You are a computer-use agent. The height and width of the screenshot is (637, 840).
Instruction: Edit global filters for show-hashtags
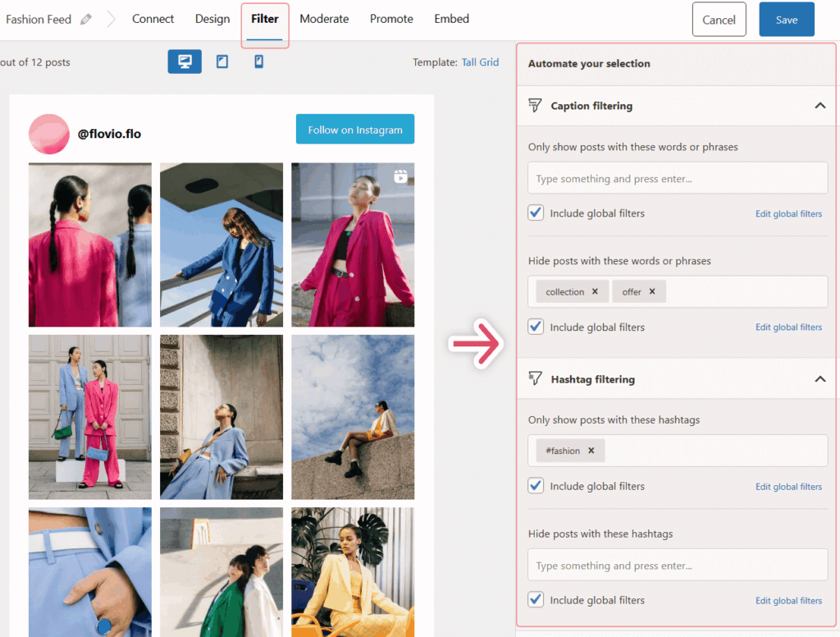coord(788,486)
